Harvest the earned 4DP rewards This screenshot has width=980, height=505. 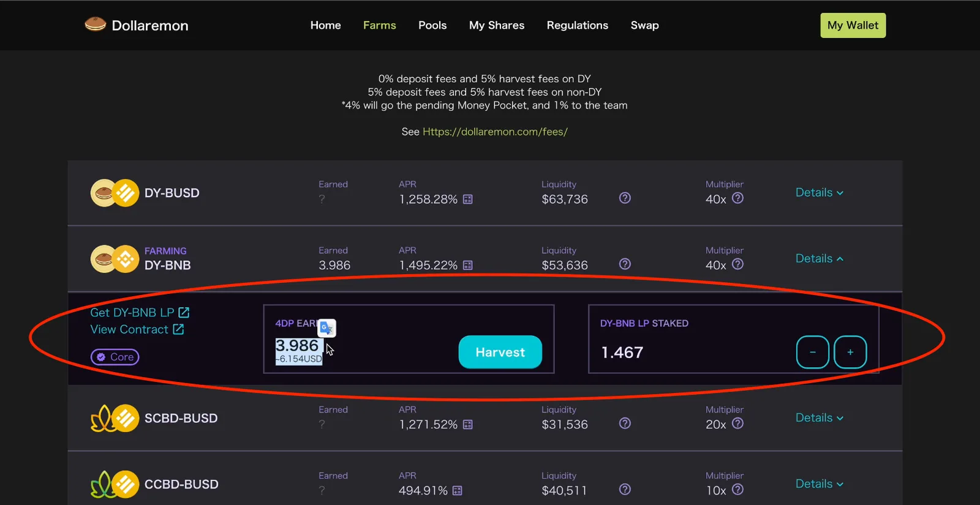(500, 352)
